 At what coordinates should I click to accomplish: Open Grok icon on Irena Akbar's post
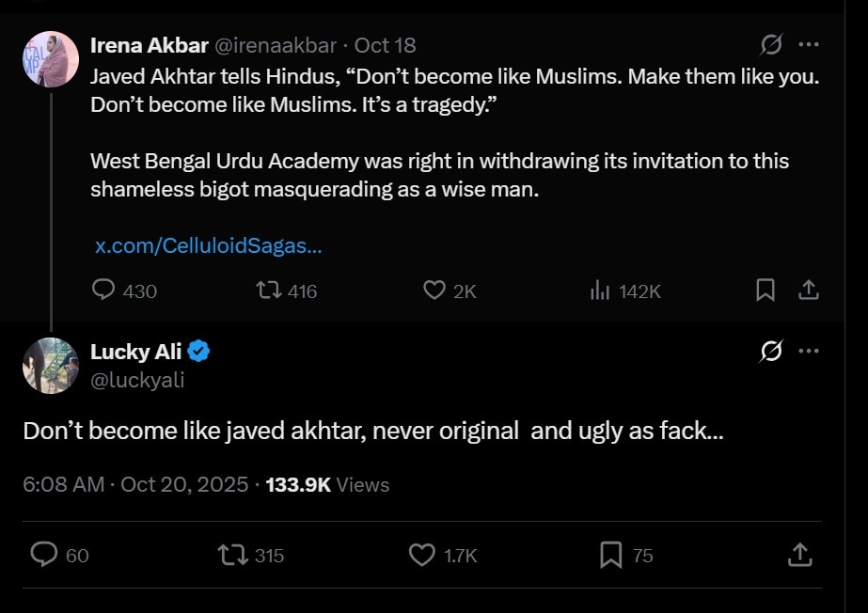pos(771,44)
